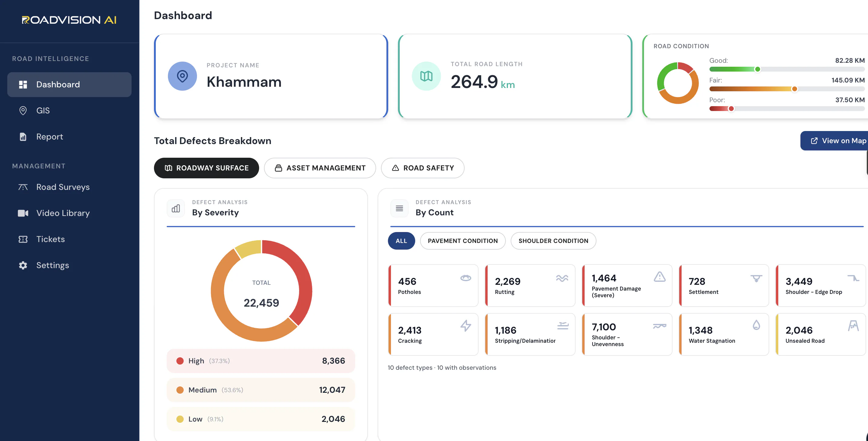
Task: Click the Shoulder Unevenness icon
Action: 659,326
